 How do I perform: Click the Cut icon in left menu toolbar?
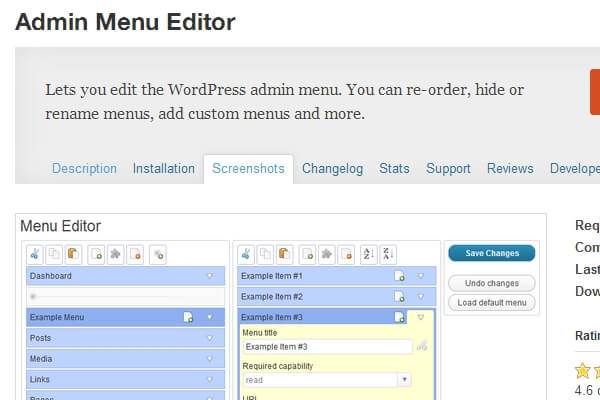pos(35,254)
